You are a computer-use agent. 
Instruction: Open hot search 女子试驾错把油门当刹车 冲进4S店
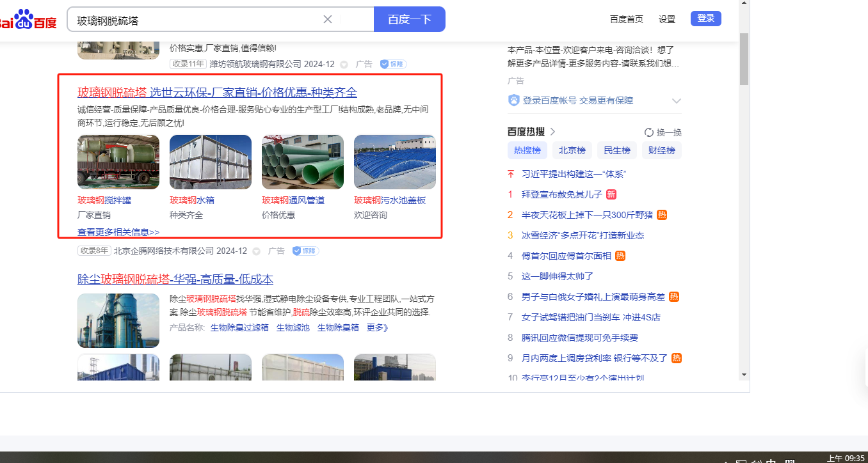591,317
